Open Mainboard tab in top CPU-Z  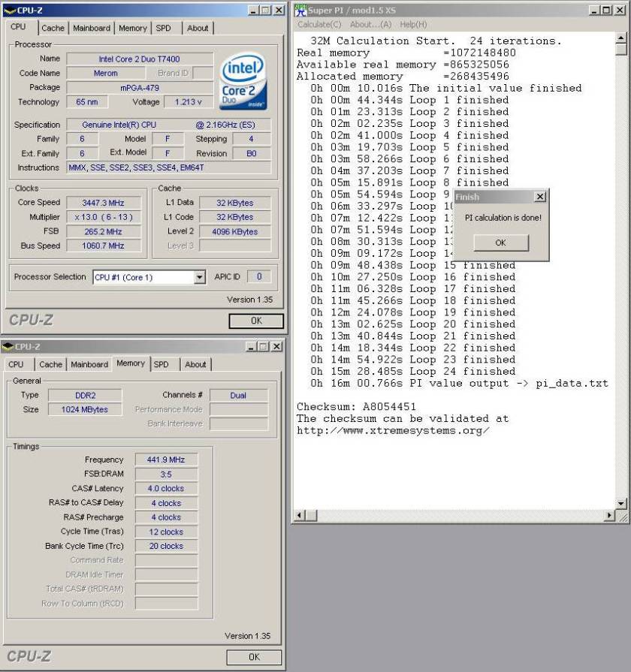click(x=92, y=28)
